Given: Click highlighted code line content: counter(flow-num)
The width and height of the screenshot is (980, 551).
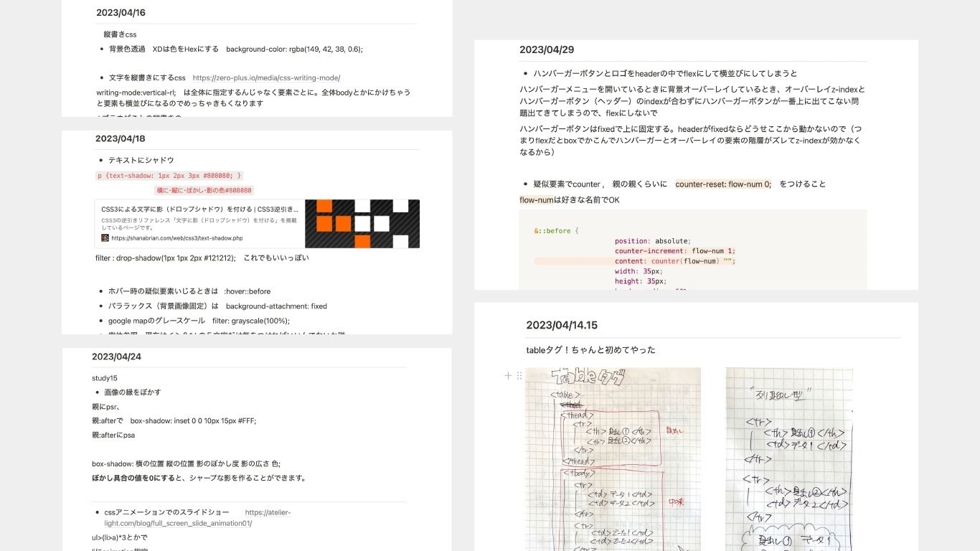Looking at the screenshot, I should [675, 261].
